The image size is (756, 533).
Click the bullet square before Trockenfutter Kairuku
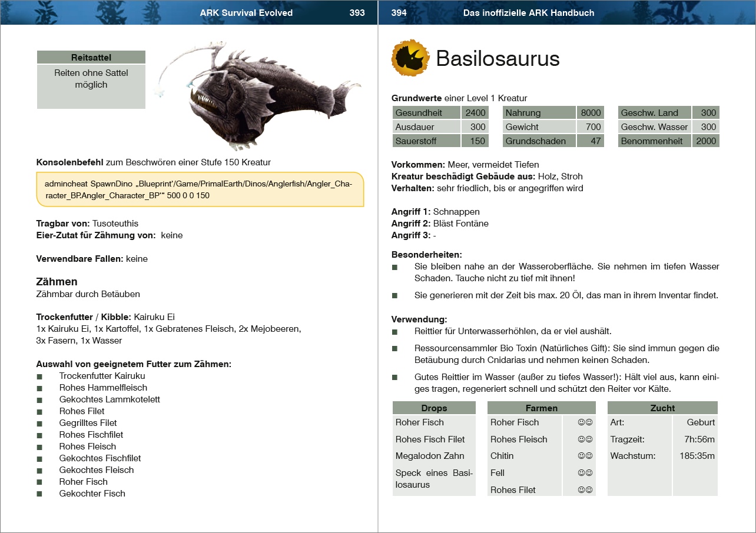[39, 377]
